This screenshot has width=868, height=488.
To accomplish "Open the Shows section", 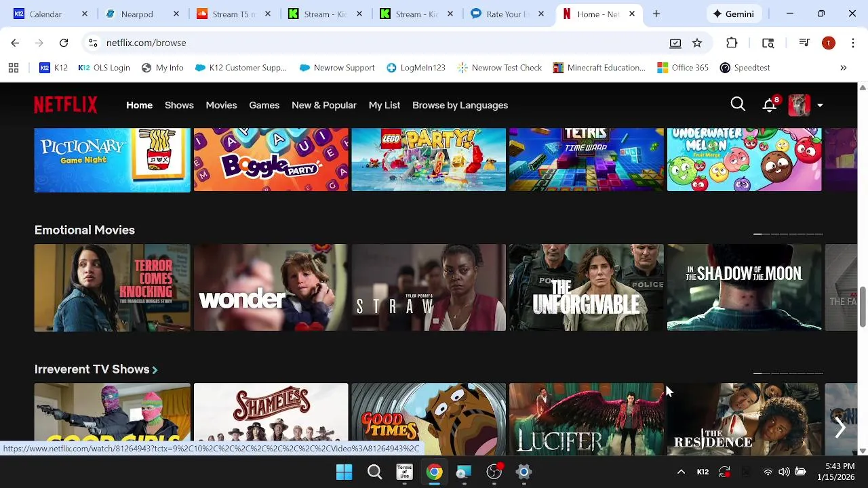I will 179,105.
